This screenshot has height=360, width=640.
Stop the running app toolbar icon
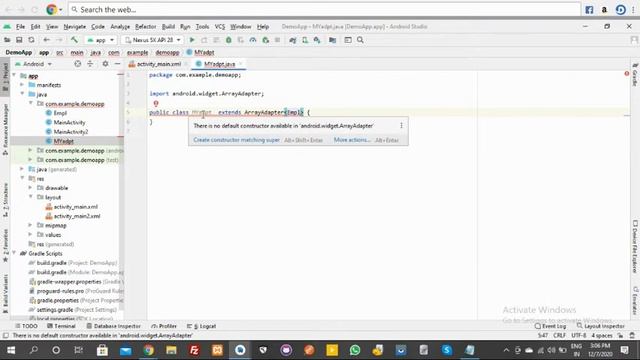(278, 40)
